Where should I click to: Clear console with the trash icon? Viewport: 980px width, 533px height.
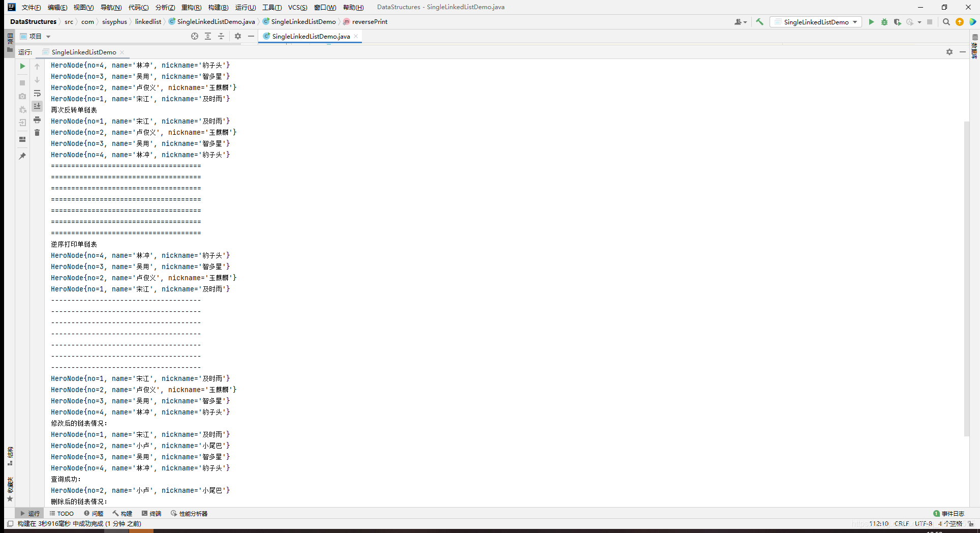coord(37,133)
